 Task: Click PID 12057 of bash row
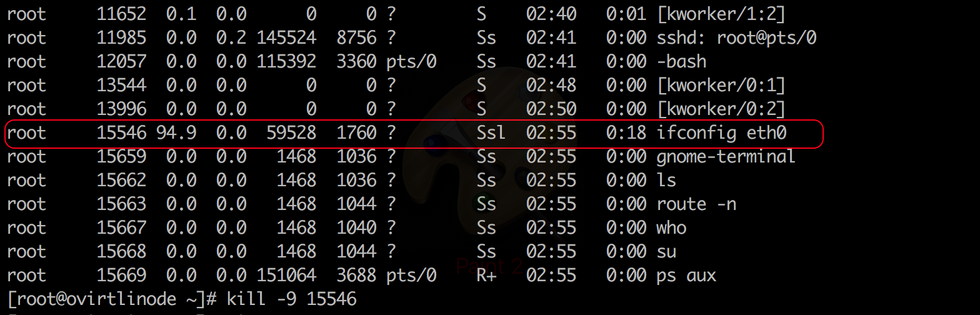121,61
